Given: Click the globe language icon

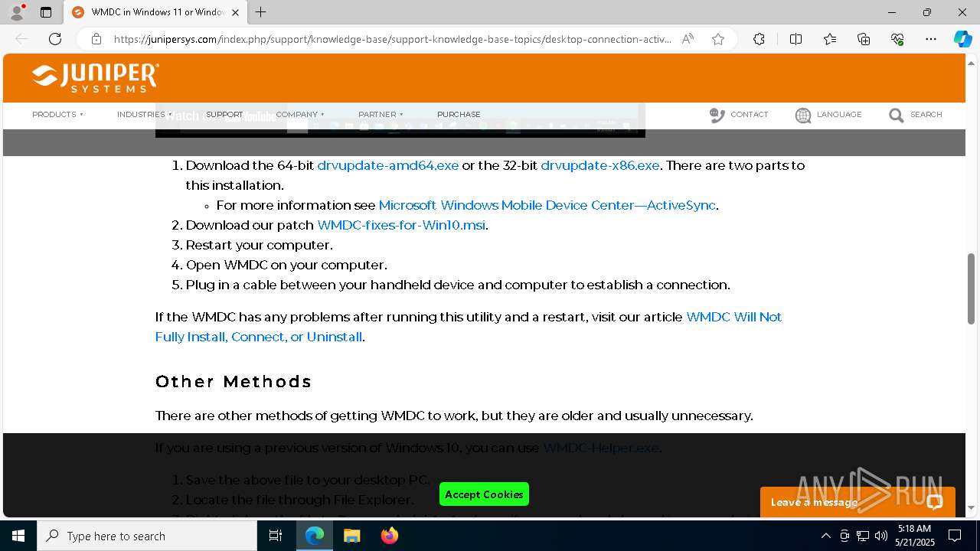Looking at the screenshot, I should 803,116.
